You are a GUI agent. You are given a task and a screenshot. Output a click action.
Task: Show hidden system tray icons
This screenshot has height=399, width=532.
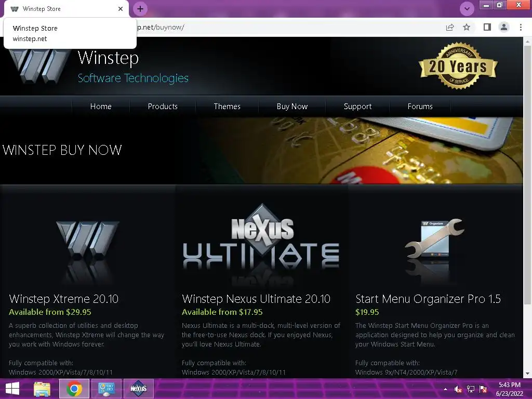click(x=445, y=389)
